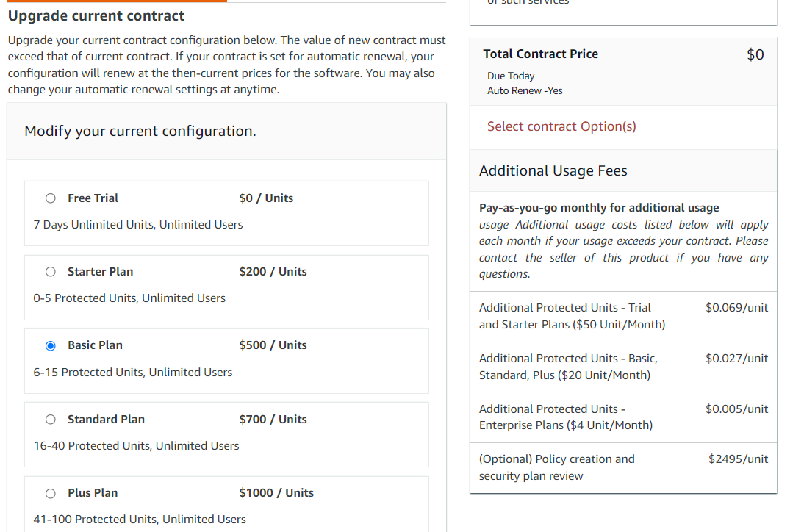804x532 pixels.
Task: Click the "Standard Plan" label text
Action: (106, 420)
